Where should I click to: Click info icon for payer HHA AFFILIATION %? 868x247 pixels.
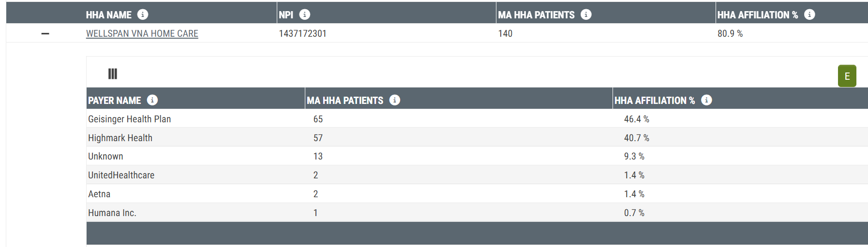(706, 100)
